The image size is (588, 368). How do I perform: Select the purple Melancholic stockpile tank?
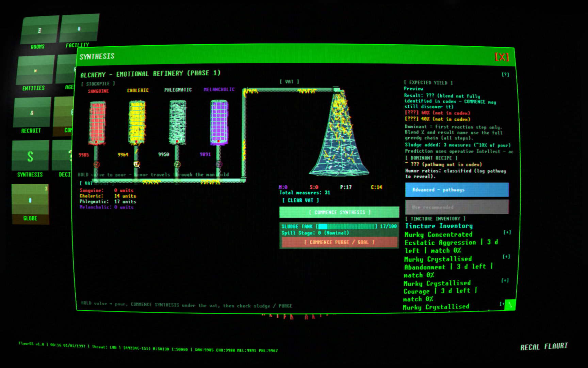[219, 122]
